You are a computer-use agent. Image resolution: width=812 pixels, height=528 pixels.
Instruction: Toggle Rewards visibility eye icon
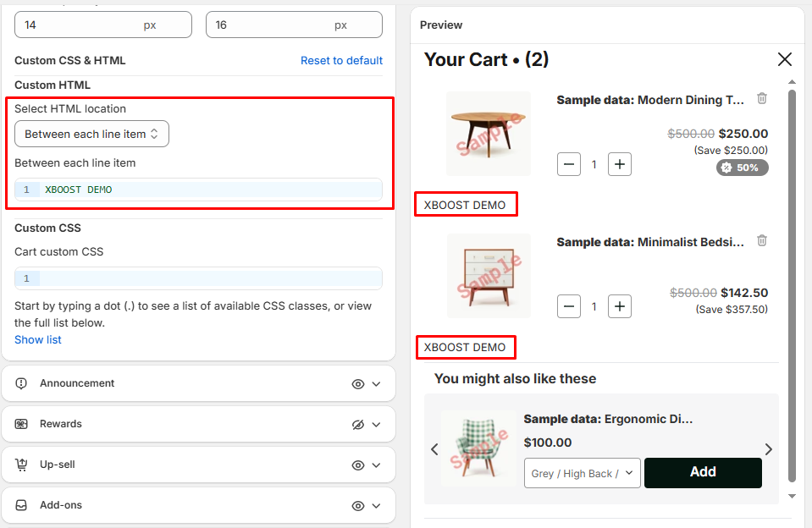[x=358, y=425]
